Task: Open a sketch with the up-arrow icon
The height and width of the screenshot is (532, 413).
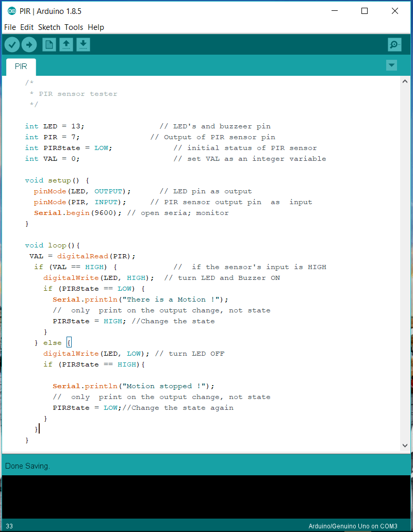Action: [66, 45]
